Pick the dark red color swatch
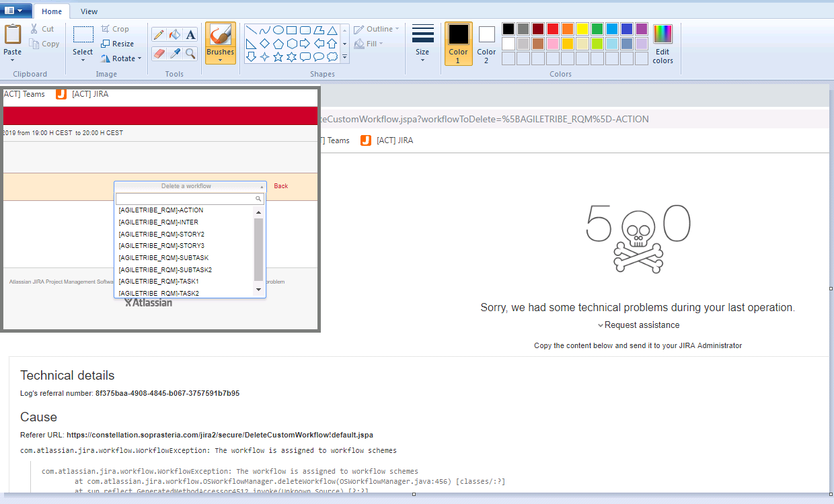 538,29
